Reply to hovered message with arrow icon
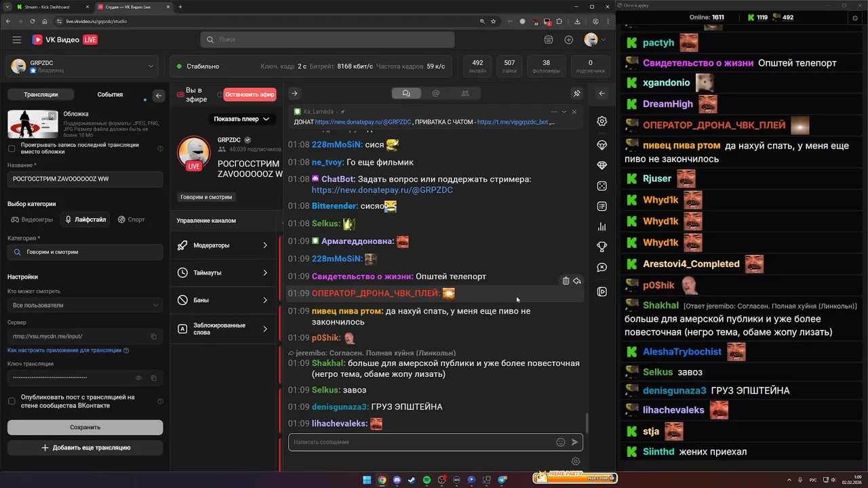This screenshot has width=868, height=488. pyautogui.click(x=577, y=281)
